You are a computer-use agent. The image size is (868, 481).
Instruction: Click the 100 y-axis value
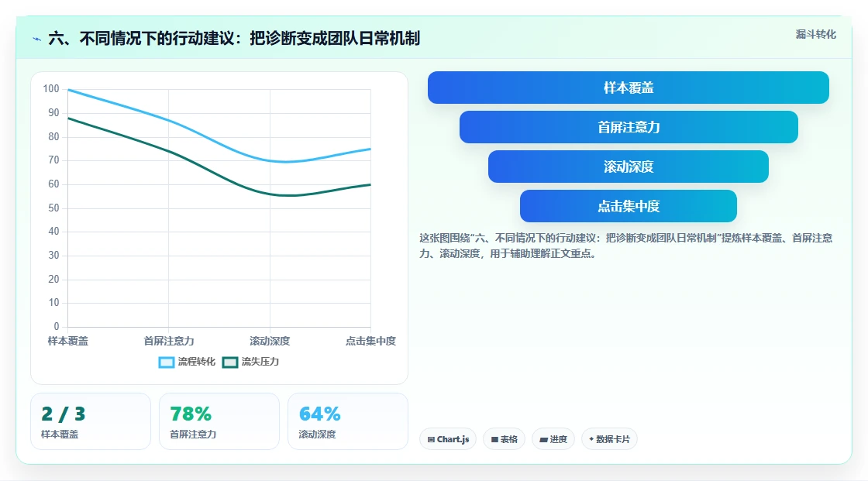(x=51, y=88)
